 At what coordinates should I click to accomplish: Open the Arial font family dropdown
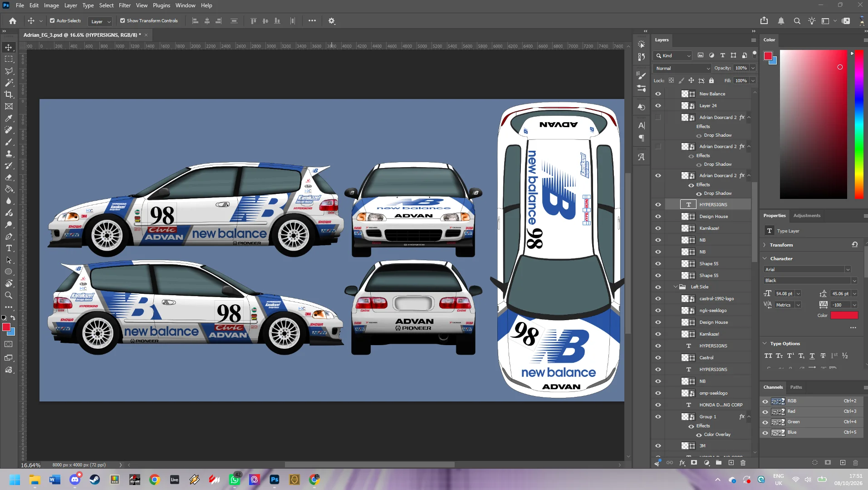807,269
